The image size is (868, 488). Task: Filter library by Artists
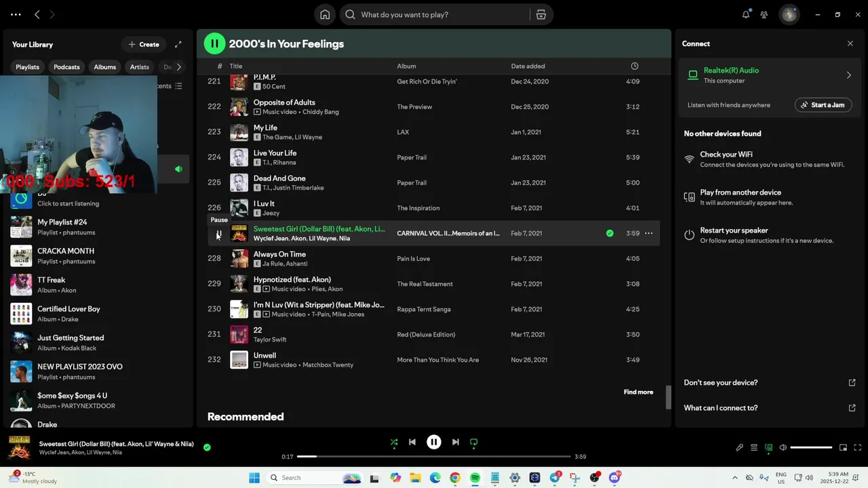[140, 67]
